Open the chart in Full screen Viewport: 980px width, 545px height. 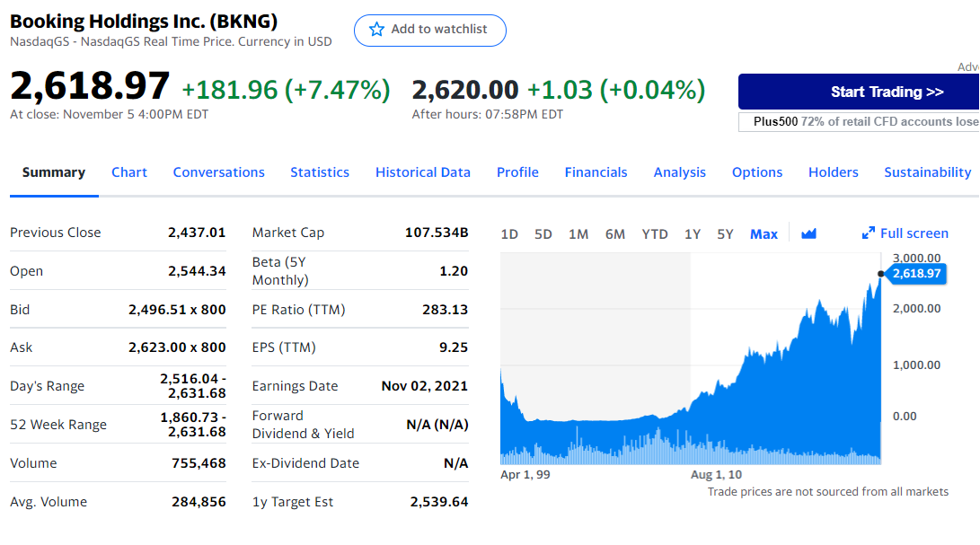point(905,233)
